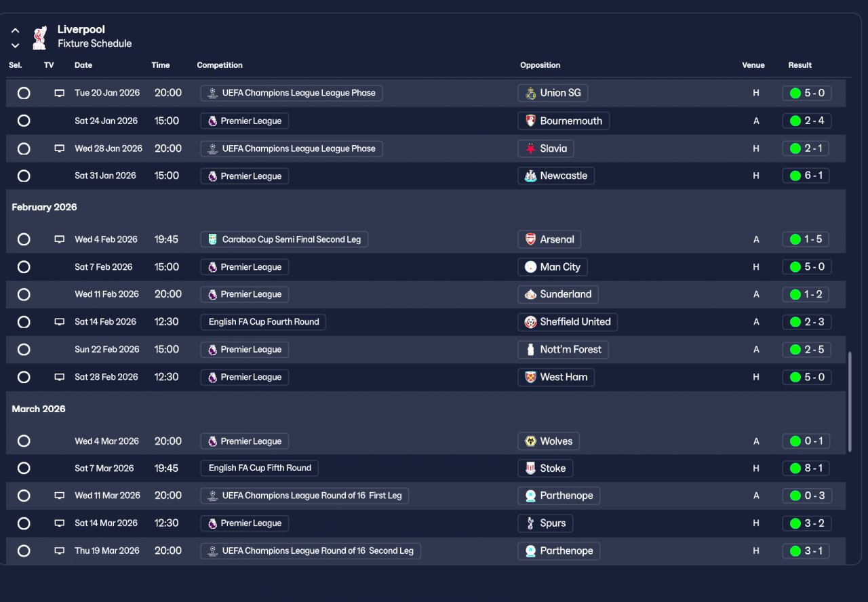Click the TV icon for the Arsenal match
868x602 pixels.
pyautogui.click(x=60, y=239)
